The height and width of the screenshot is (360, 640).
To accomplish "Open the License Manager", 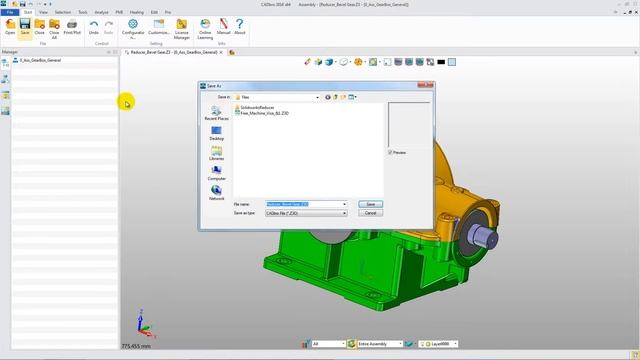I will (x=182, y=29).
